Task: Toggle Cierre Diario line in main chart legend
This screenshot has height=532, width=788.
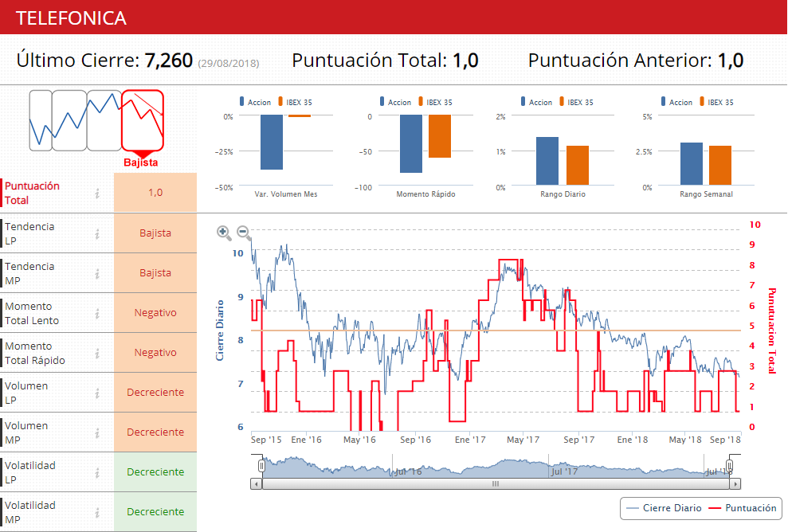Action: [664, 508]
